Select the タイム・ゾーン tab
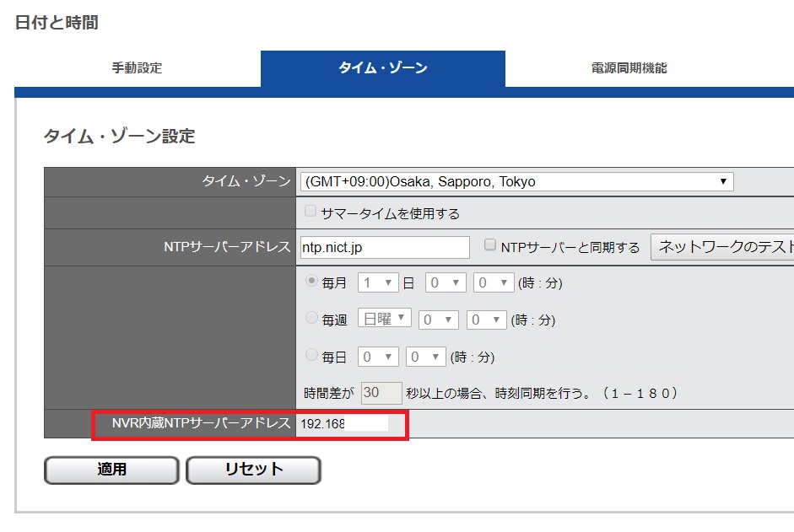Screen dimensions: 794x532 click(383, 68)
